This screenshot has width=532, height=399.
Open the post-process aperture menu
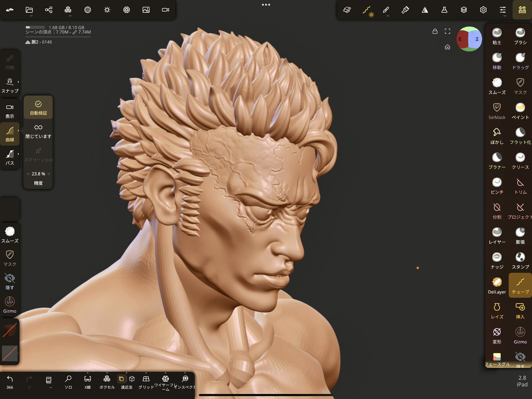[126, 10]
